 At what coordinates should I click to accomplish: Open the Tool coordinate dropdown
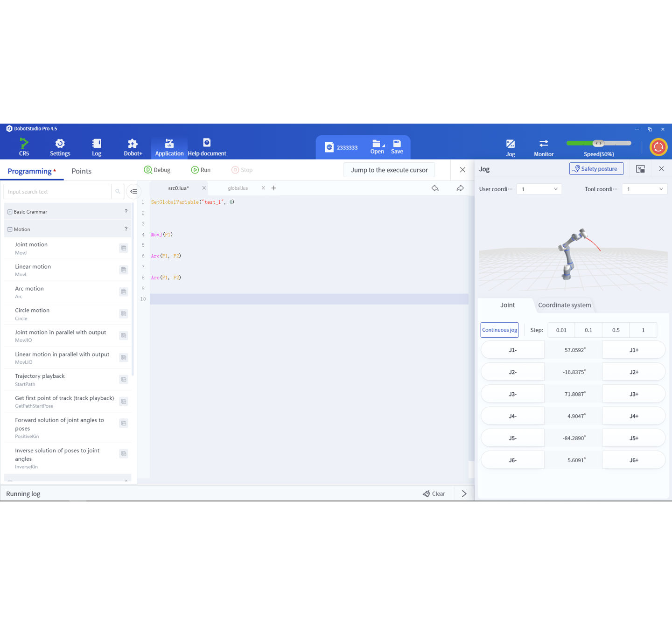tap(644, 189)
